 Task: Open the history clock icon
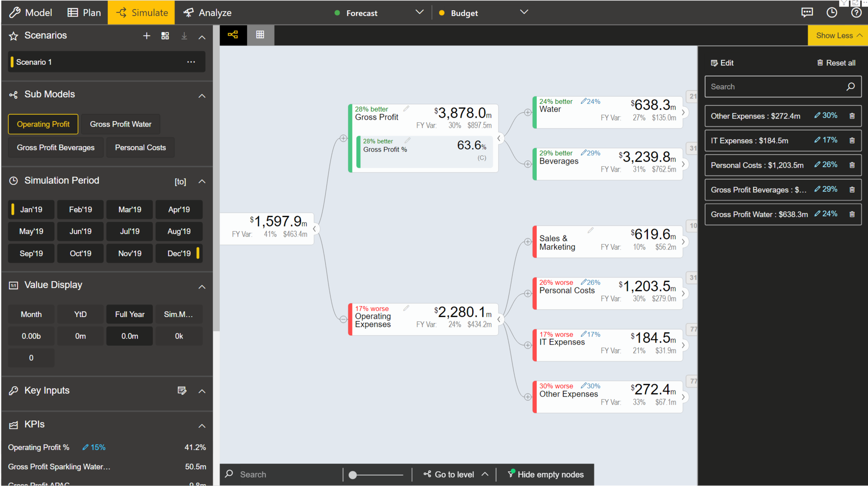pyautogui.click(x=832, y=13)
